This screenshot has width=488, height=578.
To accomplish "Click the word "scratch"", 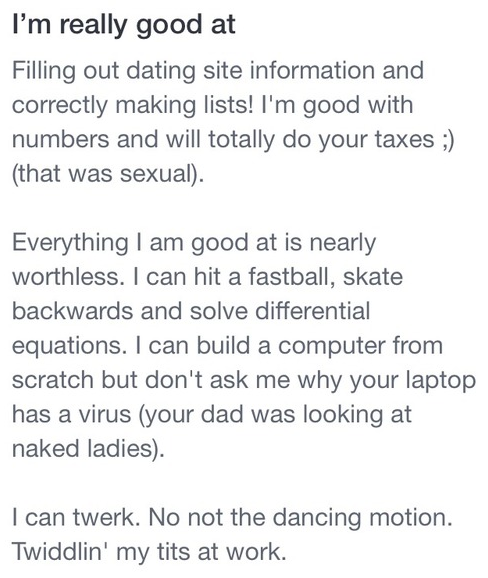I will (x=53, y=380).
